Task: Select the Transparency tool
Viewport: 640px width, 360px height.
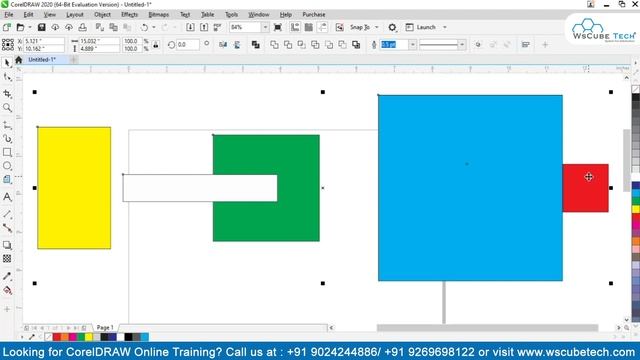Action: [x=7, y=258]
